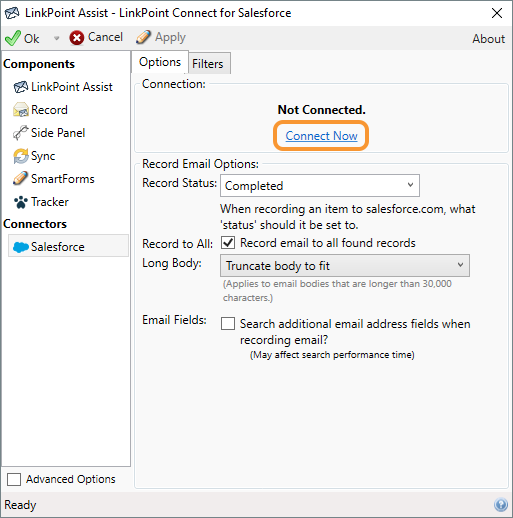Click the Ready status bar text
513x518 pixels.
point(20,505)
